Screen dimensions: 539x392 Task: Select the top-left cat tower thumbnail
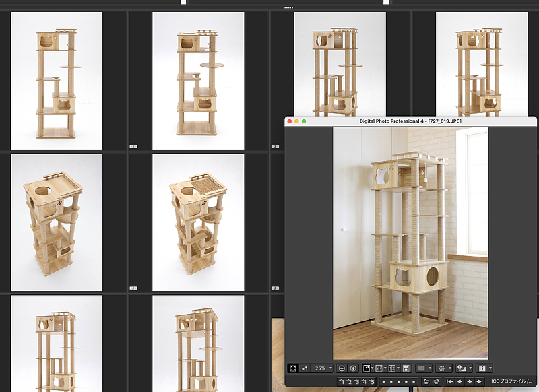57,81
